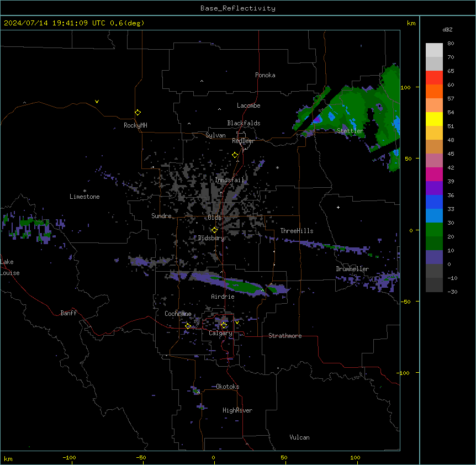The height and width of the screenshot is (465, 476).
Task: Click the -30 value on dBZ legend
Action: 452,292
